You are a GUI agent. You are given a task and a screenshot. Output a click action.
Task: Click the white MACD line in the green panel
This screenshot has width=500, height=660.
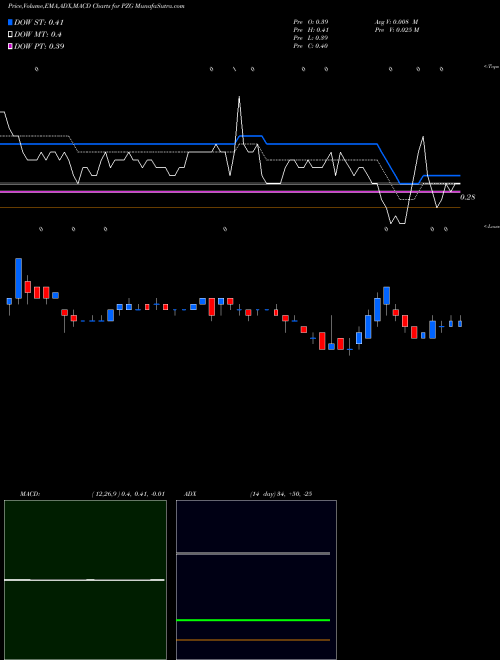coord(84,580)
